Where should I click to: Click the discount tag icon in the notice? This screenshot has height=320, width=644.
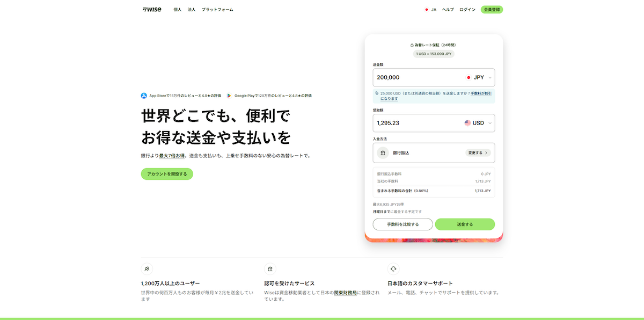[377, 93]
